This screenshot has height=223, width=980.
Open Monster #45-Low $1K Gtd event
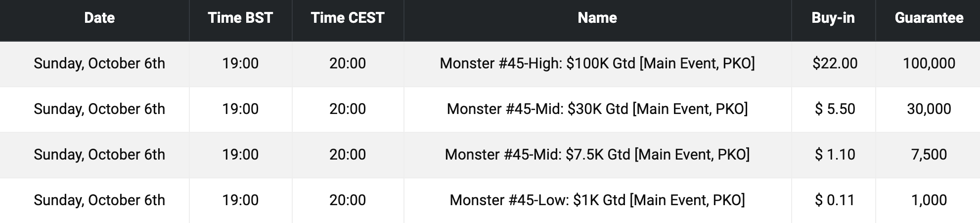pyautogui.click(x=597, y=200)
